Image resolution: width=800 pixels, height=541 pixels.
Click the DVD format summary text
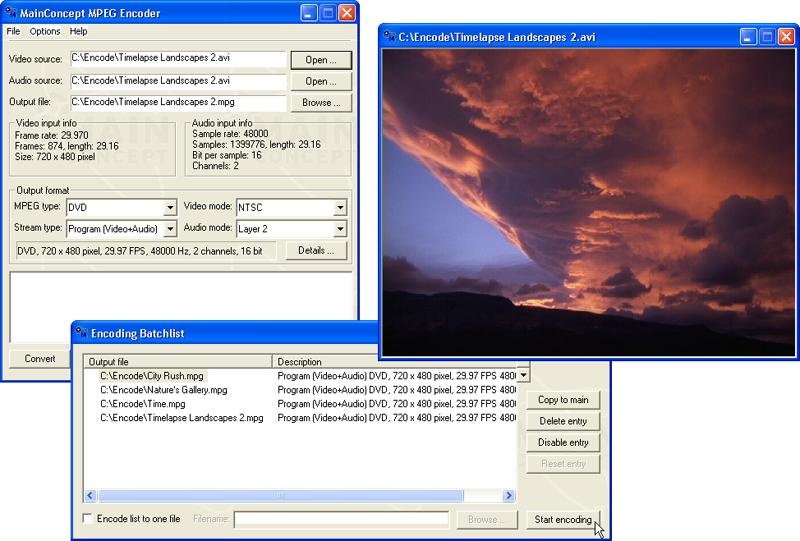pos(140,251)
